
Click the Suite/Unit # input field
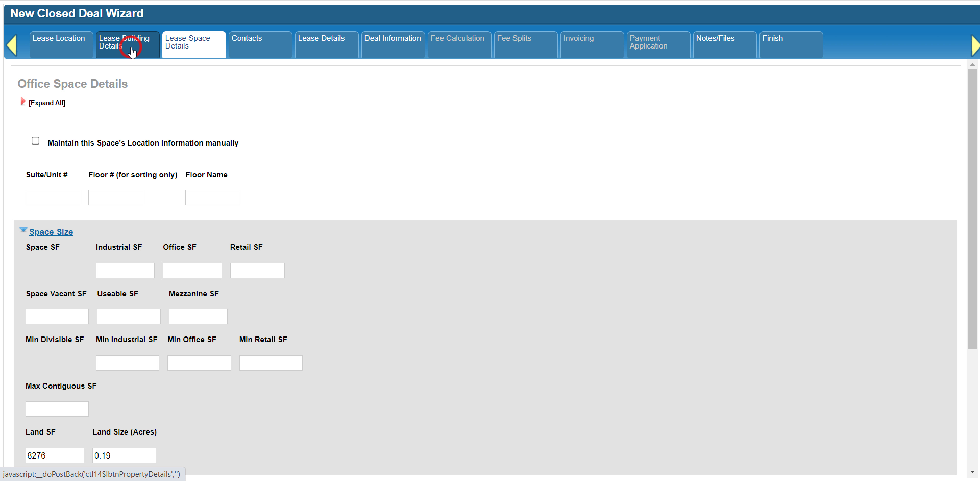53,198
